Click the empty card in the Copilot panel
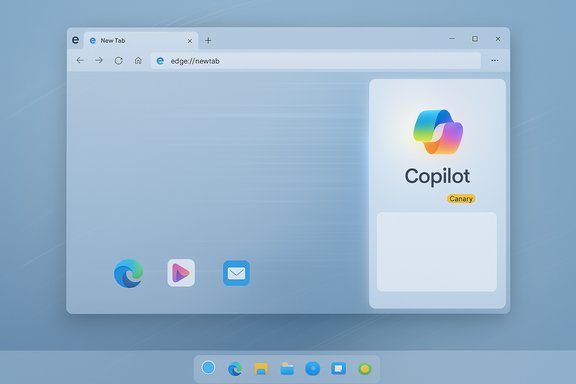Image resolution: width=576 pixels, height=384 pixels. tap(437, 252)
